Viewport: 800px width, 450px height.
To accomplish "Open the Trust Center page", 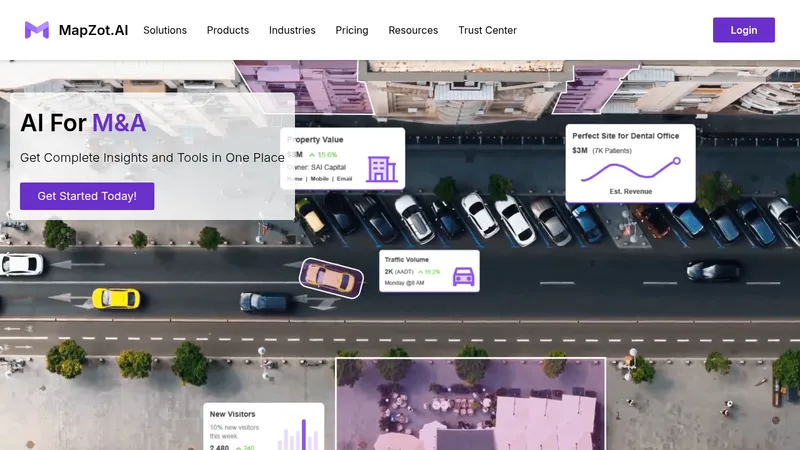I will pyautogui.click(x=487, y=30).
